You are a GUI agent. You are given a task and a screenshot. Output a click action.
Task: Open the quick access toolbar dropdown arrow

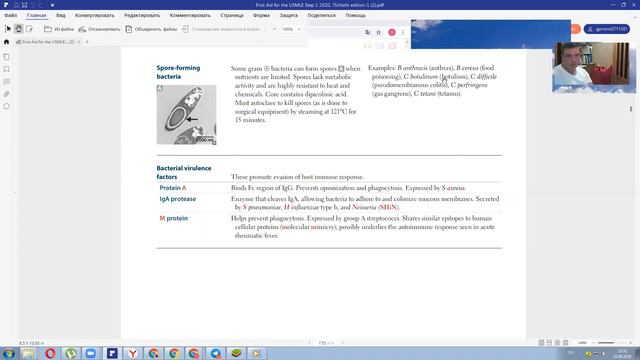(52, 5)
